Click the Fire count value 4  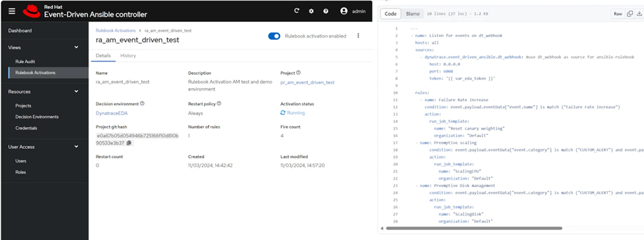point(282,135)
